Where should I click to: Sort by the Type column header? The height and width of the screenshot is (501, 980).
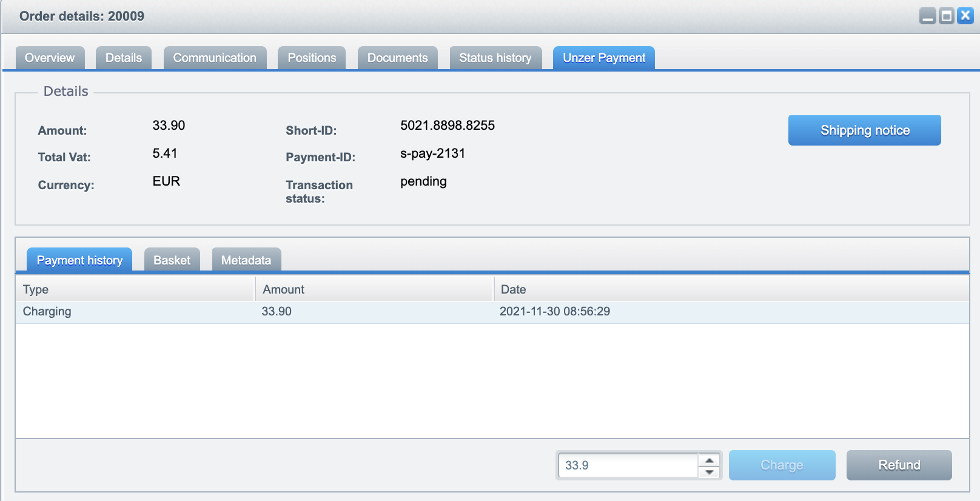[x=135, y=289]
